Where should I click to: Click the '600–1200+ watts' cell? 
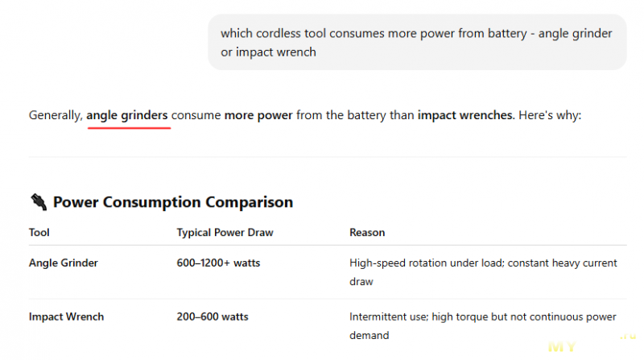218,263
